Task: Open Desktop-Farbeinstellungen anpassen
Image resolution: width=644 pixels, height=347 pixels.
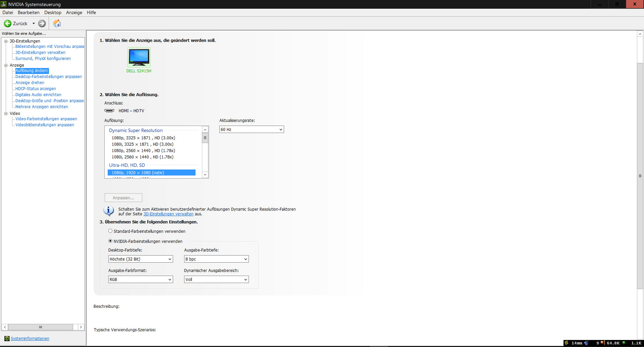Action: coord(49,77)
